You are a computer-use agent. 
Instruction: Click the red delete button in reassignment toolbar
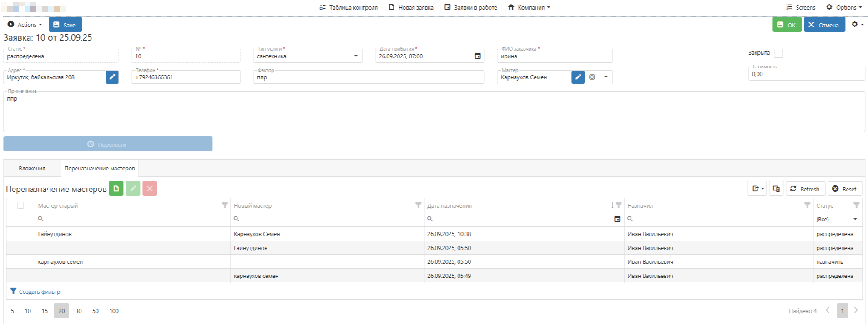[x=150, y=189]
